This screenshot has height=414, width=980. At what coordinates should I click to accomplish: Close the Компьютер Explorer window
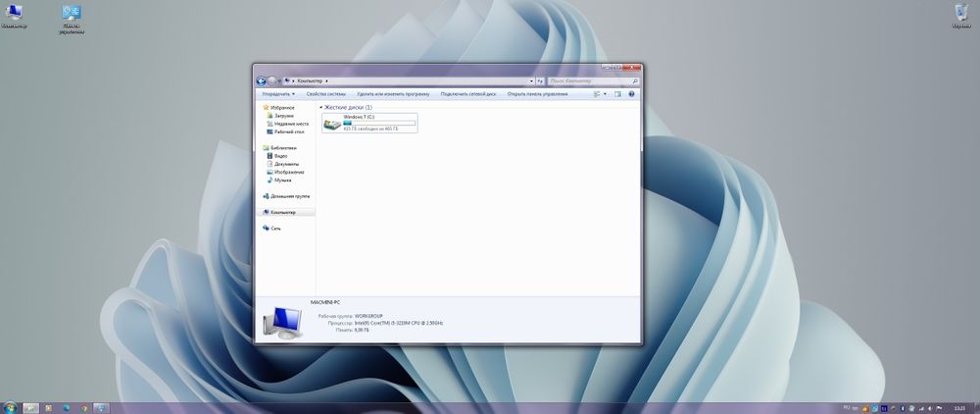pos(632,67)
